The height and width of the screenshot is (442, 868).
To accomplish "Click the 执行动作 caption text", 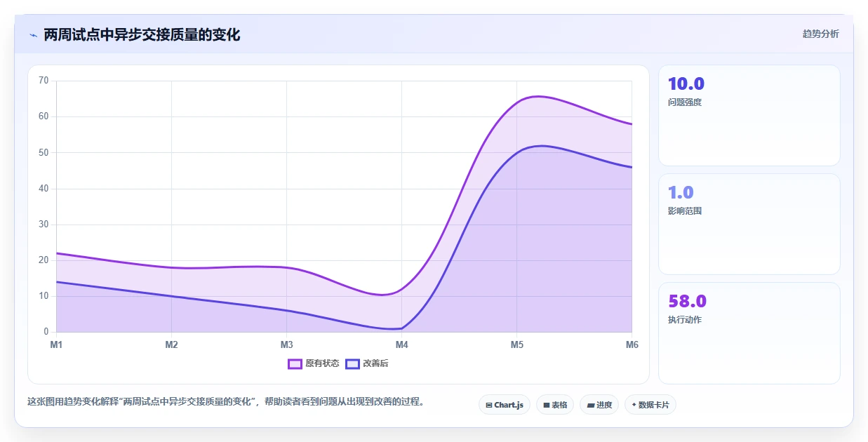I will (x=685, y=320).
